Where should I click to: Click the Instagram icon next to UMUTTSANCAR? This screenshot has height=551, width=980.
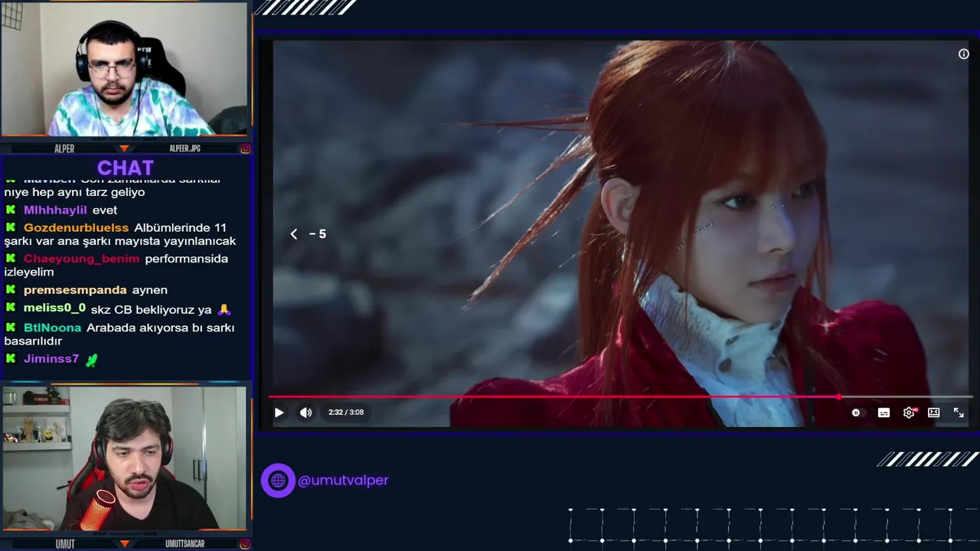(x=245, y=544)
